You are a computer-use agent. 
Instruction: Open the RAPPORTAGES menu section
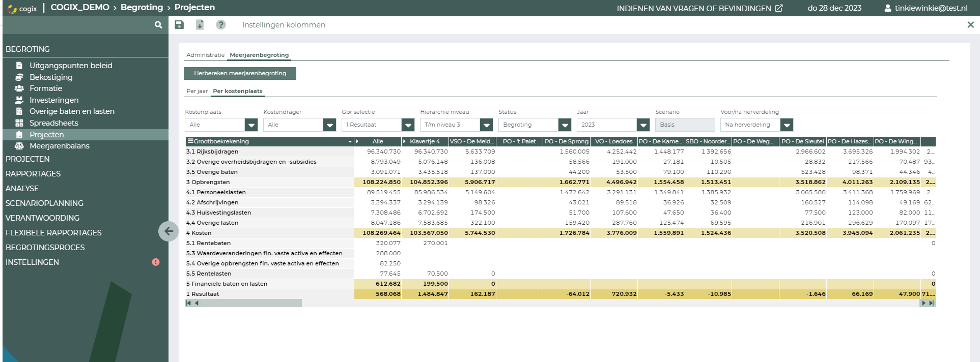(33, 173)
